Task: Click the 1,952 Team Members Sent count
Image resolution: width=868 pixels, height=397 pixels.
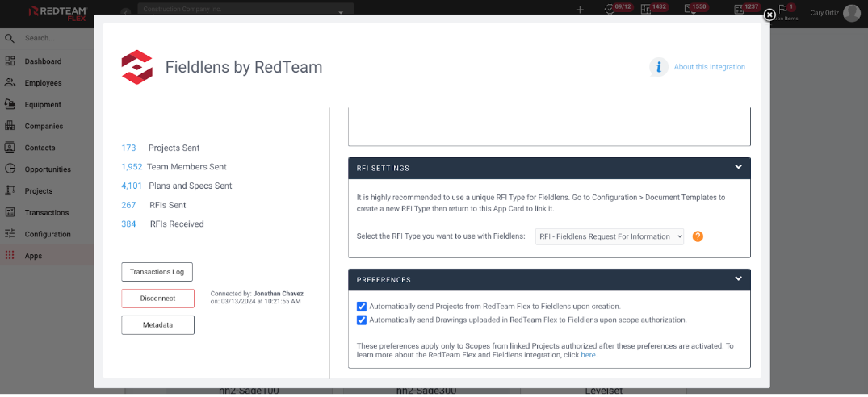Action: click(x=132, y=167)
